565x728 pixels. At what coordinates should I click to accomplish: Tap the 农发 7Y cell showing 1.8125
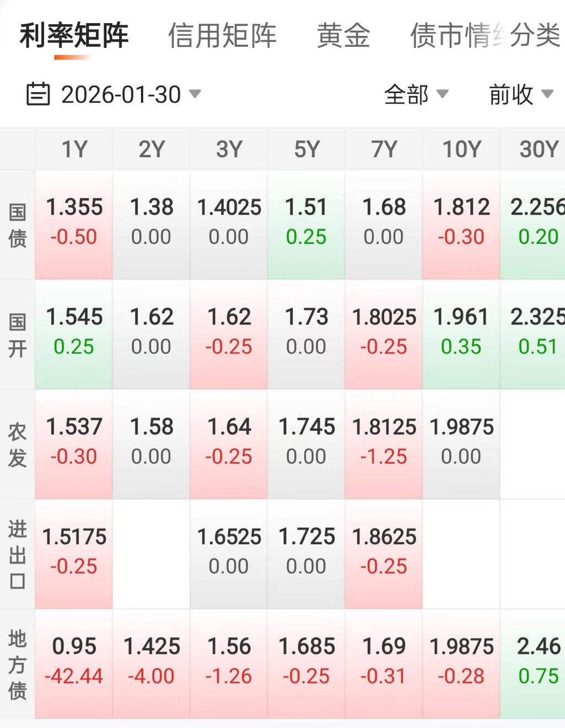pyautogui.click(x=384, y=441)
